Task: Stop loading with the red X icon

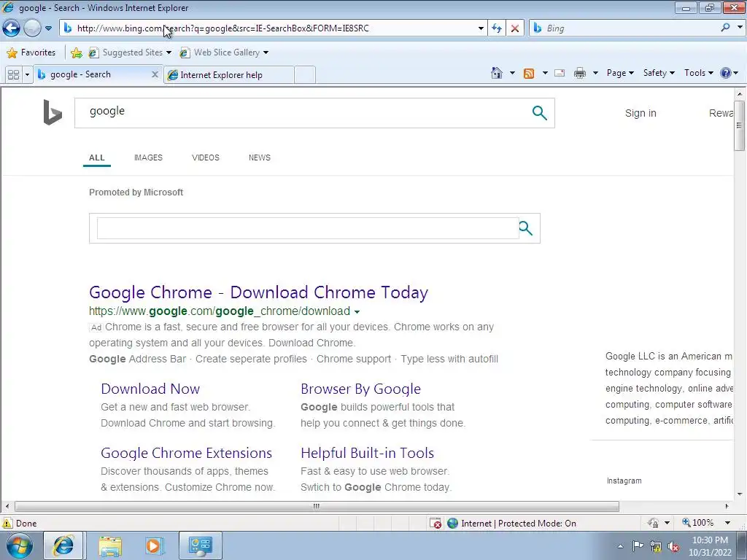Action: (x=515, y=28)
